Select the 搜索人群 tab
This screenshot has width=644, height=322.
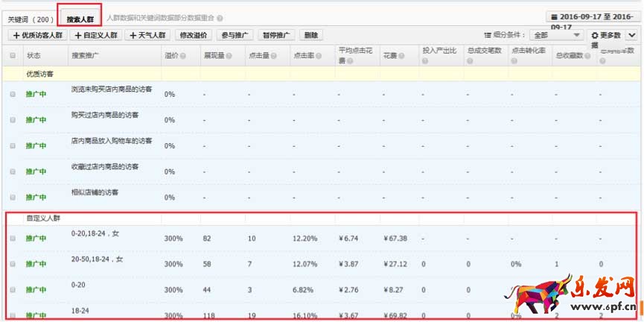(79, 19)
